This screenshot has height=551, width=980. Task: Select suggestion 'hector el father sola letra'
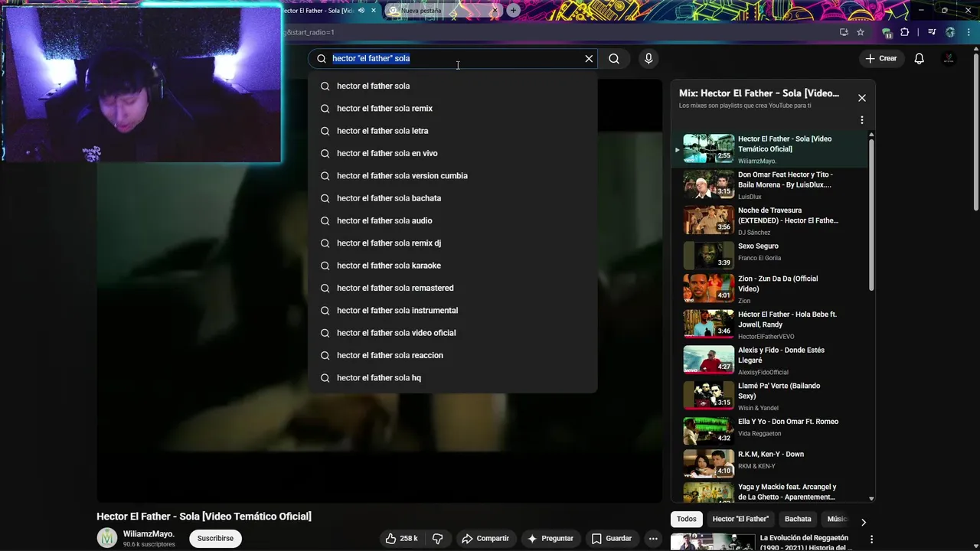[452, 131]
